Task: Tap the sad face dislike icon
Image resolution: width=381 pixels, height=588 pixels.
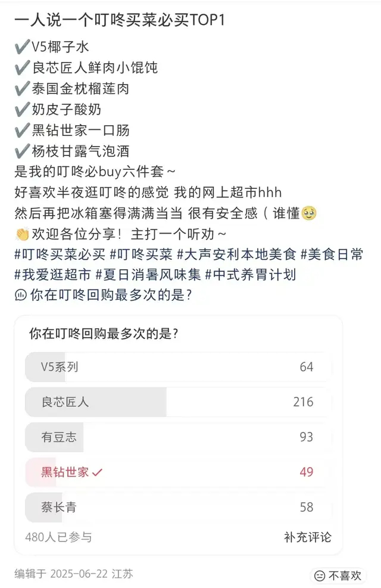Action: (x=320, y=575)
